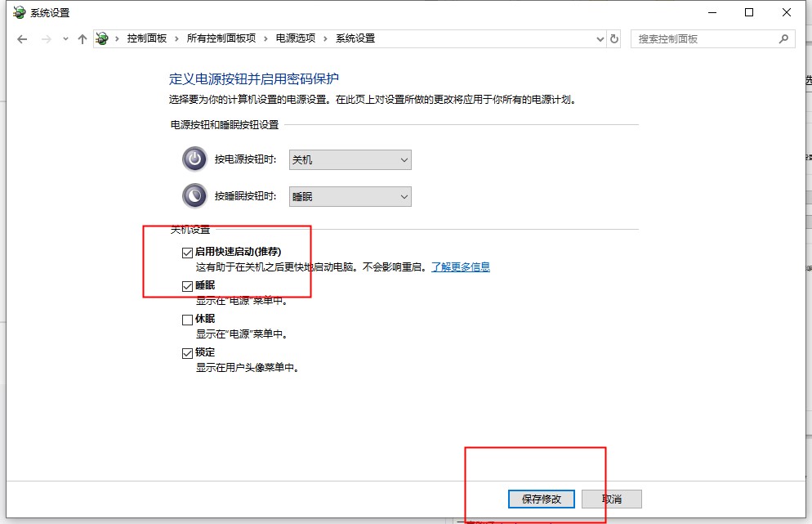
Task: Click the 保存修改 button
Action: coord(541,499)
